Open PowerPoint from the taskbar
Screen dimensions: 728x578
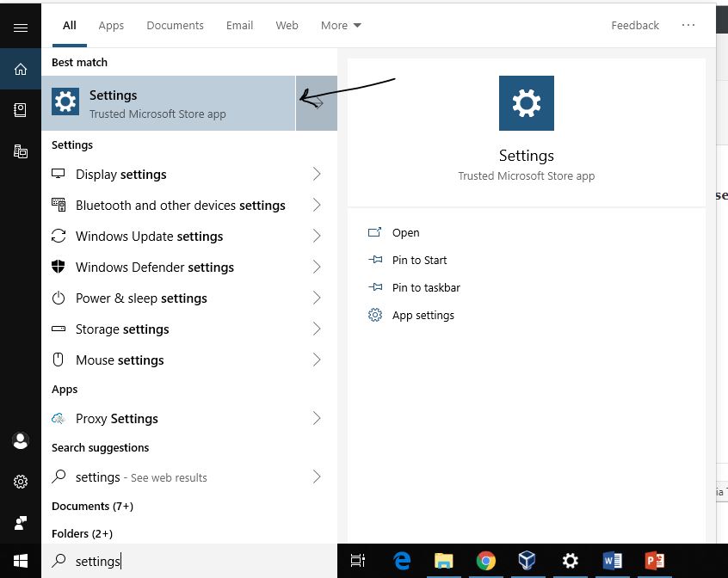tap(654, 561)
